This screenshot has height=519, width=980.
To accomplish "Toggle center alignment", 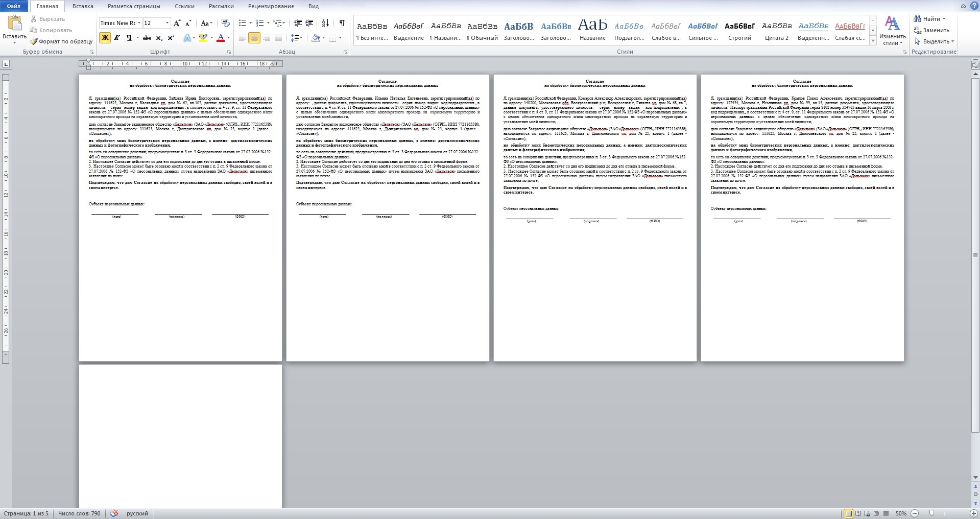I will 254,38.
